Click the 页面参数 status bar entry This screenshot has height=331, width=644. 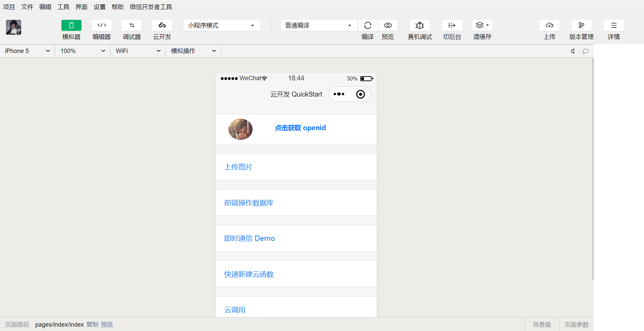tap(577, 325)
